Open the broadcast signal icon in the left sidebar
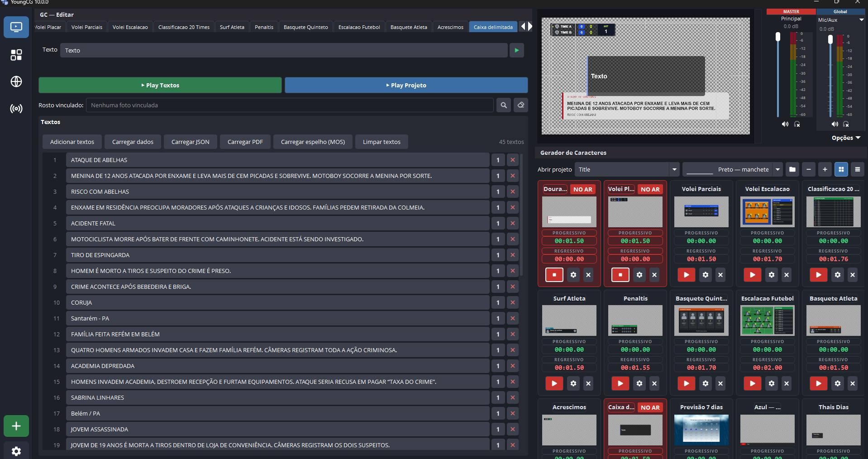 (x=16, y=109)
